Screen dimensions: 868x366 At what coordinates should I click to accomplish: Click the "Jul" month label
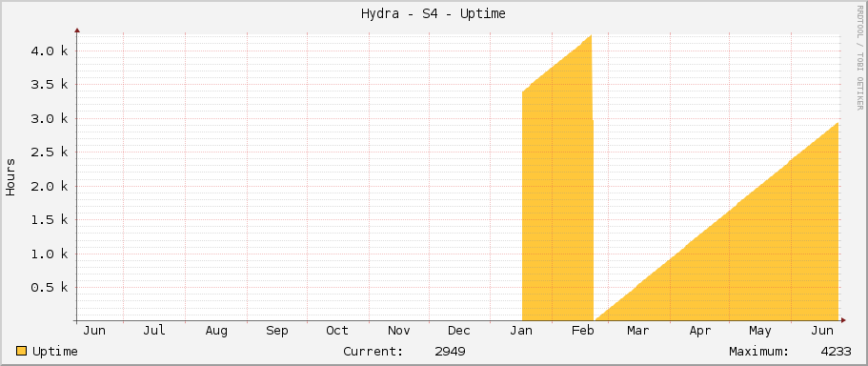(x=154, y=331)
